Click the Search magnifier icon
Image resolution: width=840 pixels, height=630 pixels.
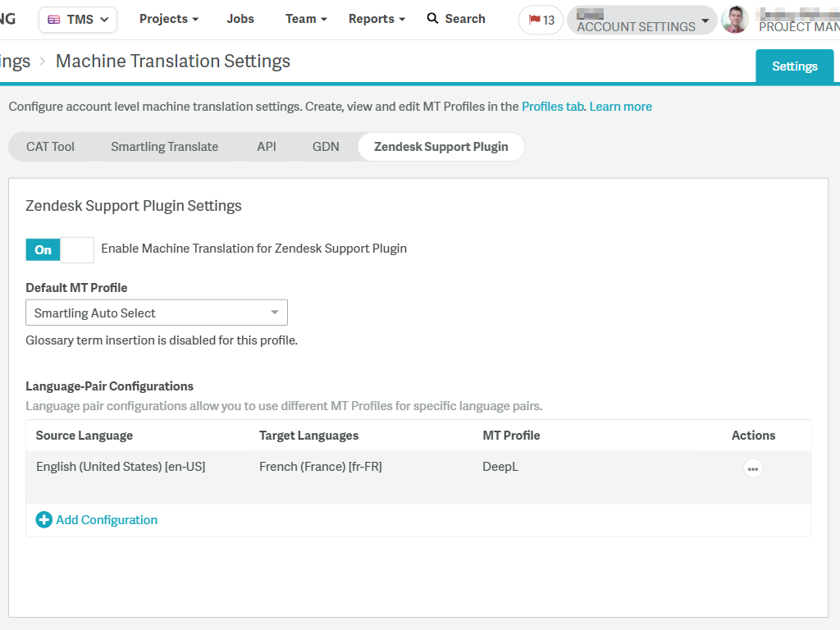[431, 18]
